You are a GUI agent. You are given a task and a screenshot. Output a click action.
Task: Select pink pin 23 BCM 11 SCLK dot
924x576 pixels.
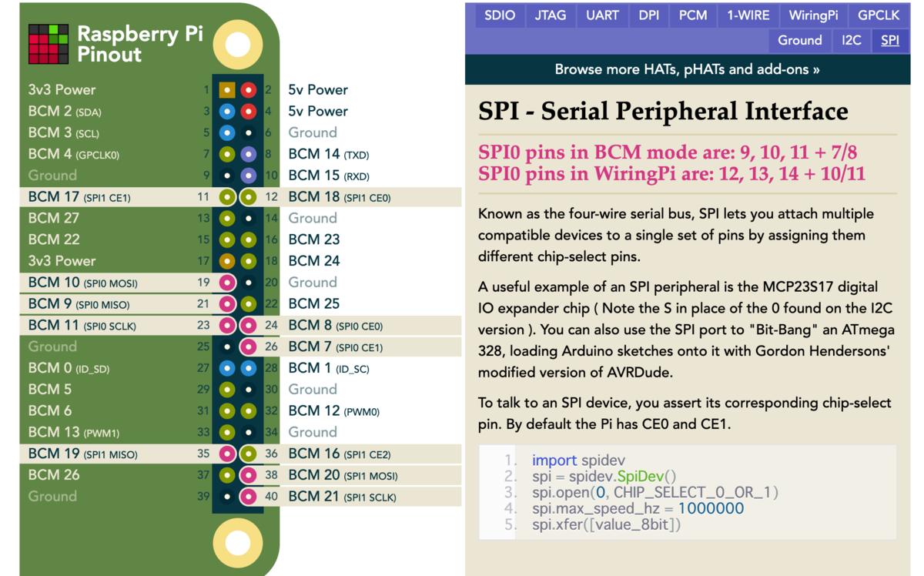point(227,325)
